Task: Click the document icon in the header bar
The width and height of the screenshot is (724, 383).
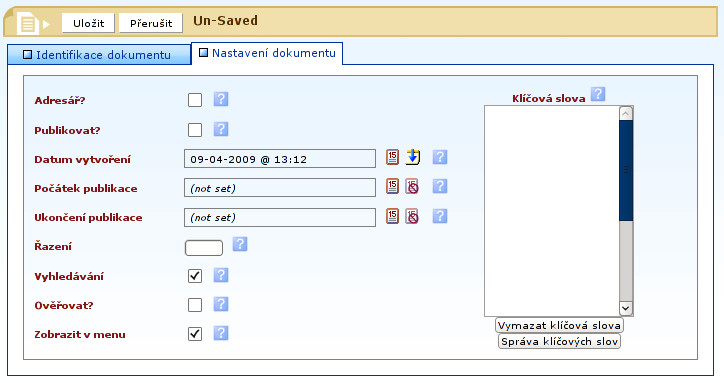Action: [x=28, y=23]
